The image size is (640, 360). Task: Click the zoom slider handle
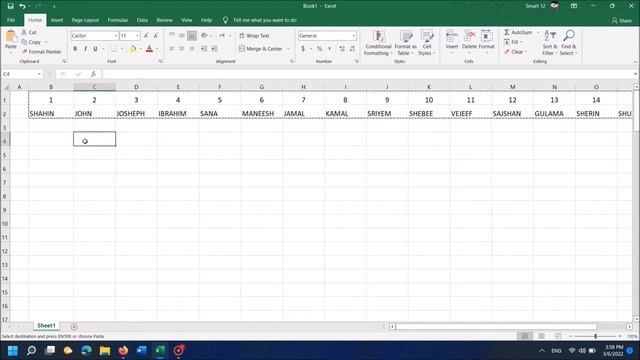click(x=596, y=336)
